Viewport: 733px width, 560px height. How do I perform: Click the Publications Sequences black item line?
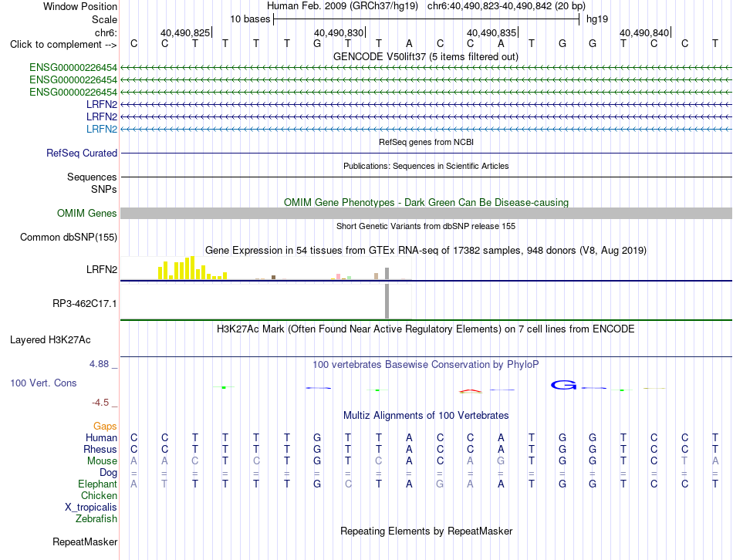[x=426, y=177]
